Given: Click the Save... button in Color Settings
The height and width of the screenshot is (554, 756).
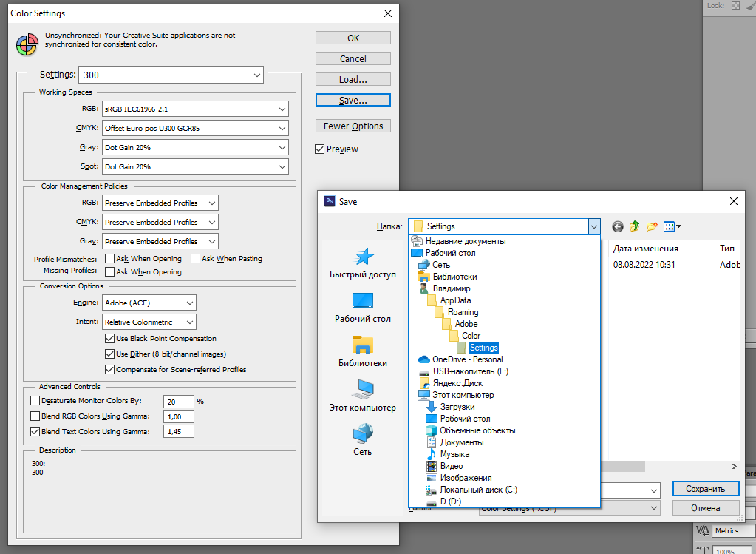Looking at the screenshot, I should pyautogui.click(x=353, y=100).
